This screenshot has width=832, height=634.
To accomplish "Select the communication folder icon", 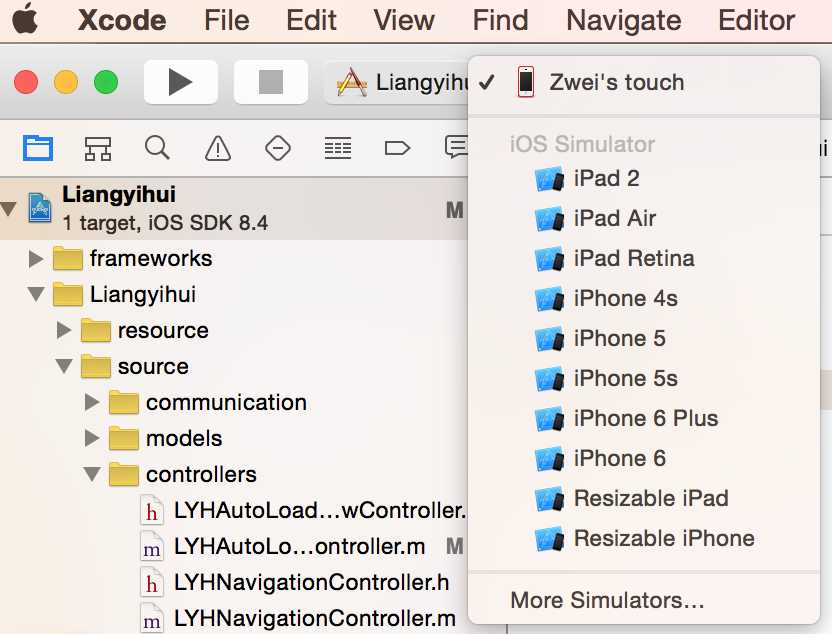I will (124, 402).
